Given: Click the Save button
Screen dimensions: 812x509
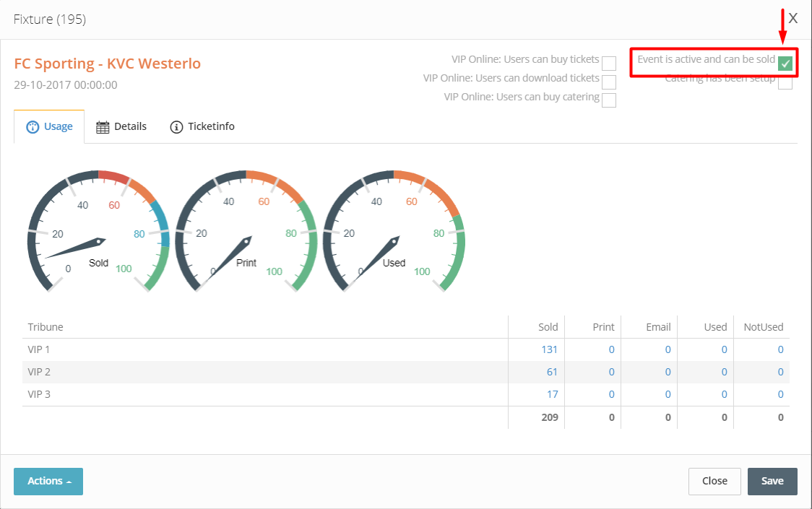Looking at the screenshot, I should click(772, 481).
